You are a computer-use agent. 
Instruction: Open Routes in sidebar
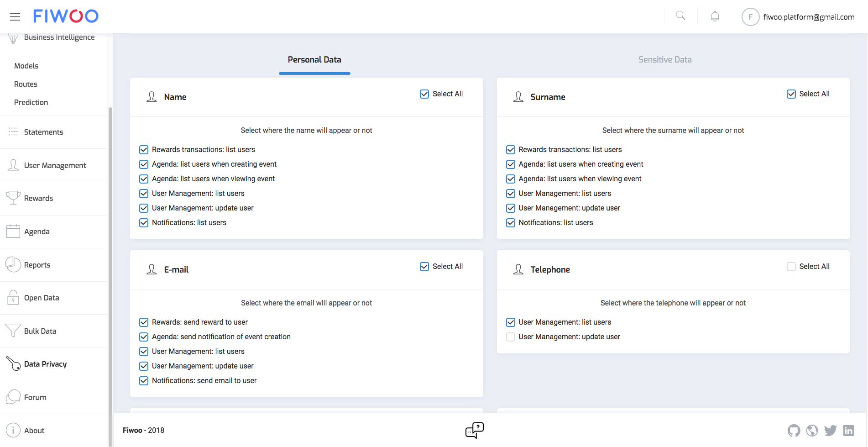26,84
